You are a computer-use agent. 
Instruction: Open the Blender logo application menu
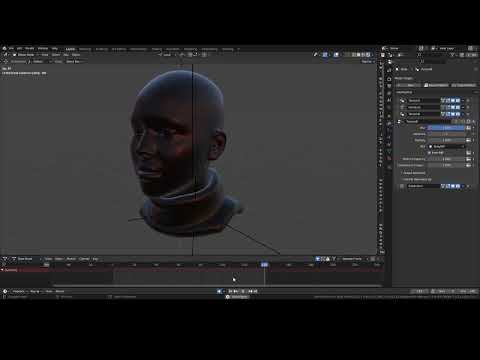(4, 49)
